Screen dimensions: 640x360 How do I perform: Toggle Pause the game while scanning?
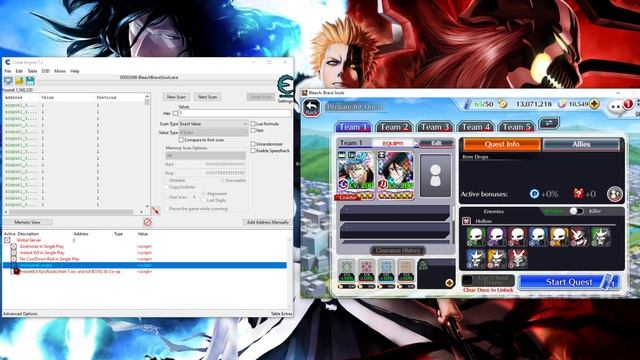167,209
